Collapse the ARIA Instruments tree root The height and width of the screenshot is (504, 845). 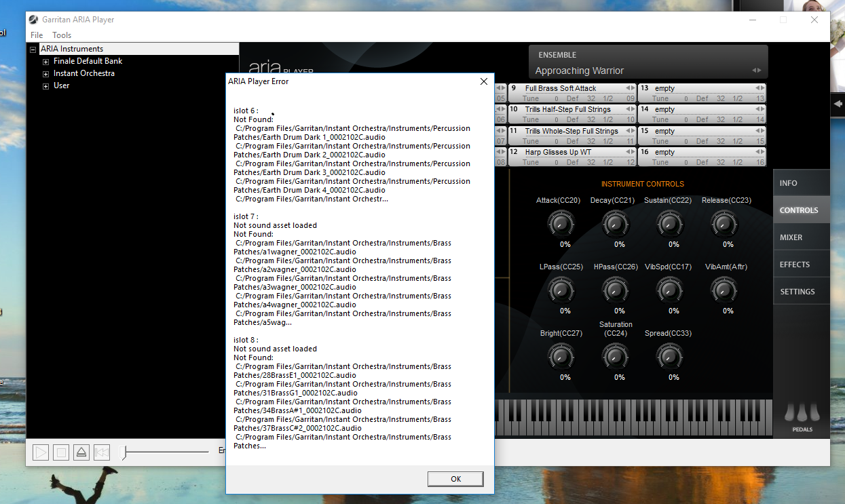(x=33, y=50)
